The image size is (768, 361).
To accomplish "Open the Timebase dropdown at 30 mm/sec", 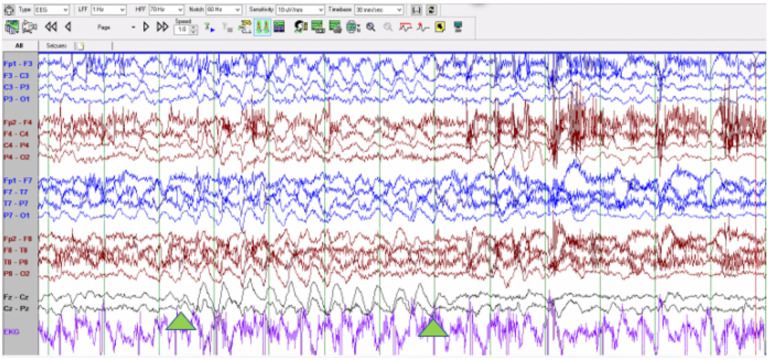I will click(379, 10).
